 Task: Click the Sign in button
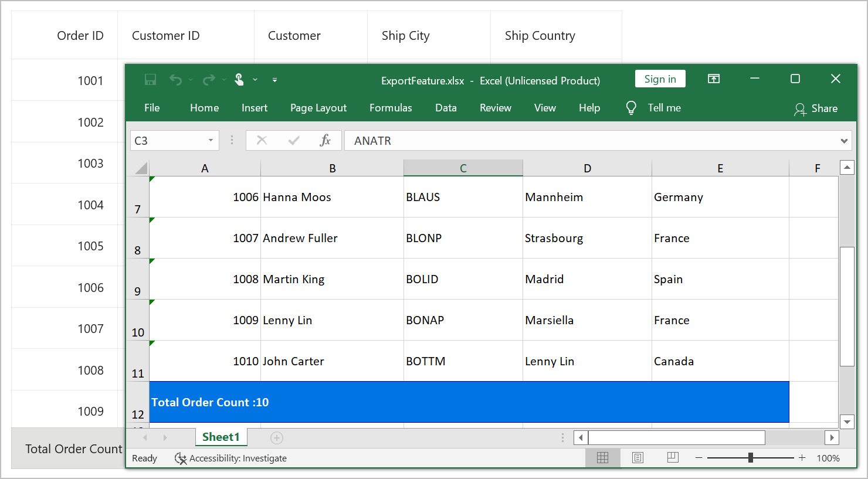(x=660, y=79)
